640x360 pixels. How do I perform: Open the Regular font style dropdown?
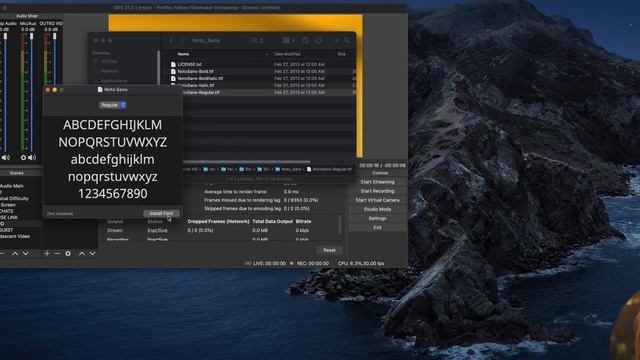[x=113, y=105]
